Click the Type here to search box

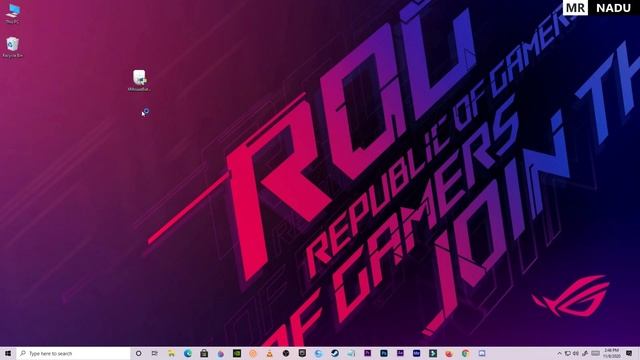(73, 353)
